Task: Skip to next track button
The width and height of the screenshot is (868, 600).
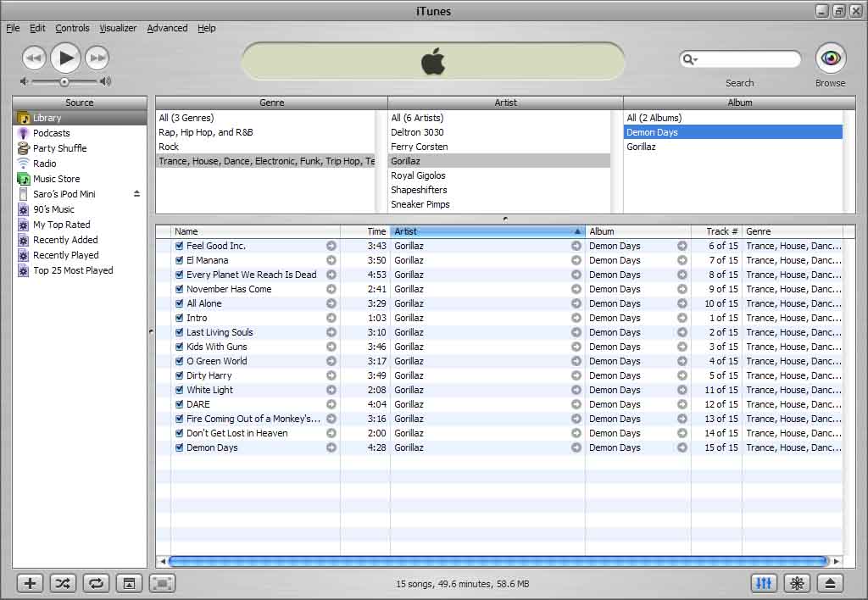Action: point(97,58)
